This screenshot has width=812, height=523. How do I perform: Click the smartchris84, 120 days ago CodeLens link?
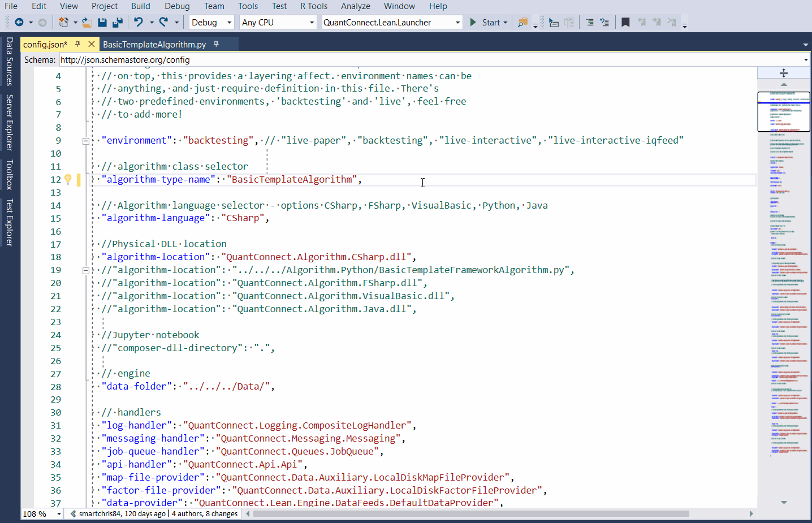(x=123, y=514)
